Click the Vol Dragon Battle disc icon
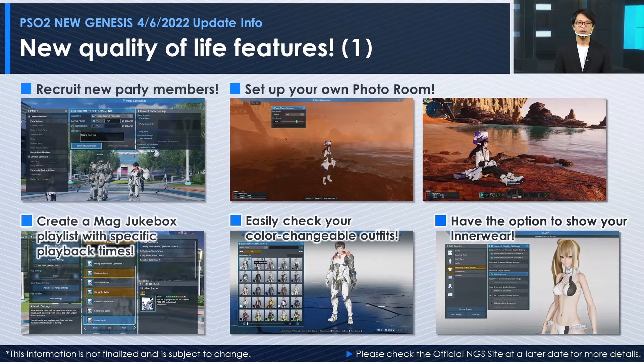This screenshot has height=362, width=644. pyautogui.click(x=90, y=283)
